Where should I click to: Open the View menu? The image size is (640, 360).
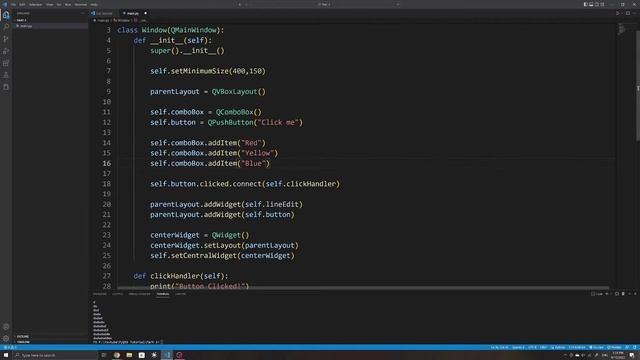coord(49,4)
